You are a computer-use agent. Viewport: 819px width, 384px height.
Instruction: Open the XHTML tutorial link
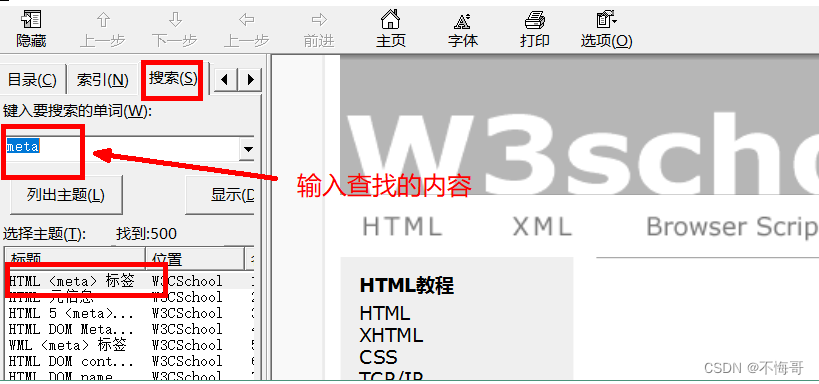(x=391, y=335)
